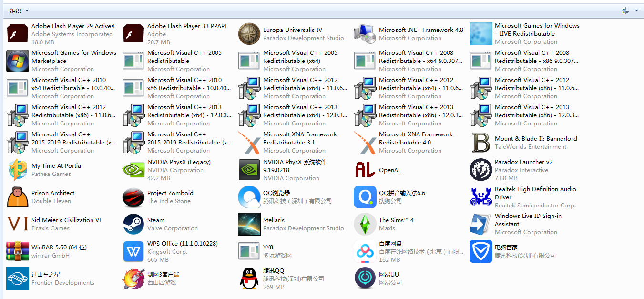Click win.rar GmbH publisher text

pyautogui.click(x=51, y=256)
